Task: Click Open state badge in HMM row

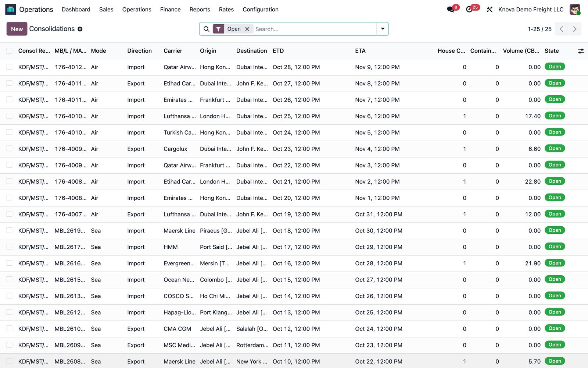Action: [555, 247]
